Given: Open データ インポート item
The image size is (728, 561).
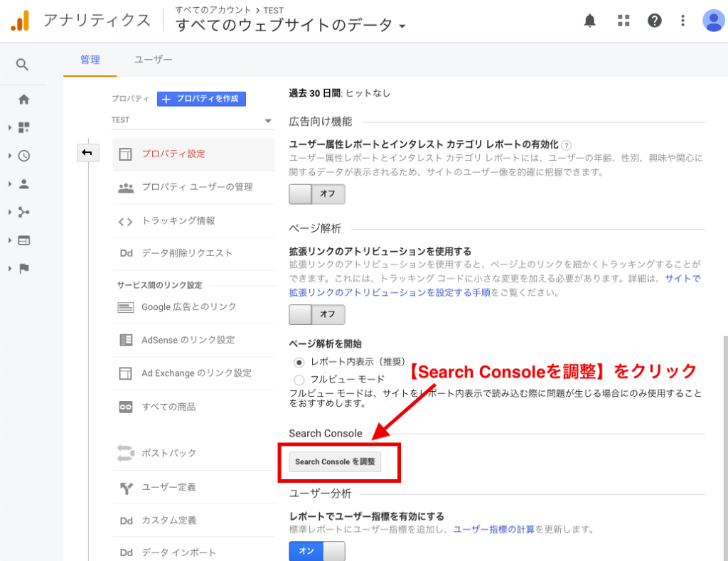Looking at the screenshot, I should point(193,552).
